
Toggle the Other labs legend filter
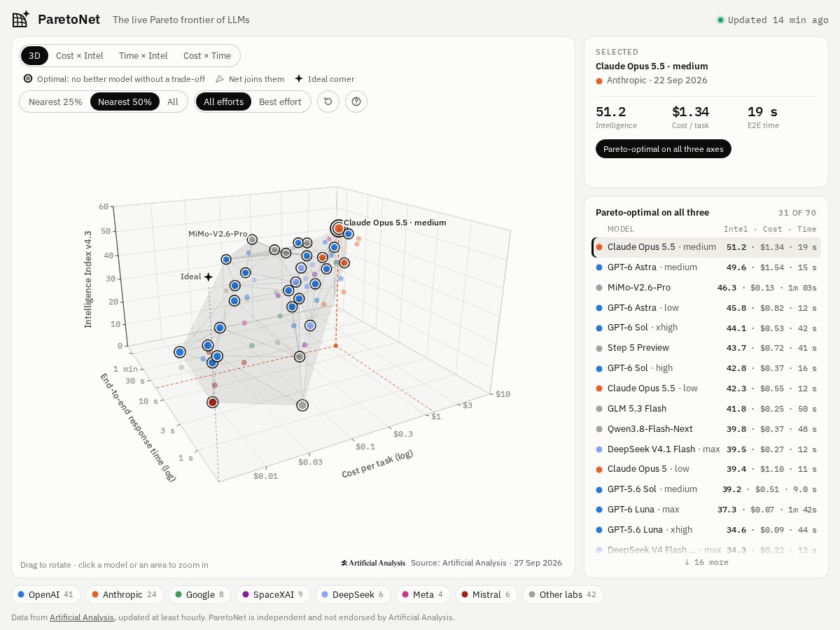pos(563,595)
